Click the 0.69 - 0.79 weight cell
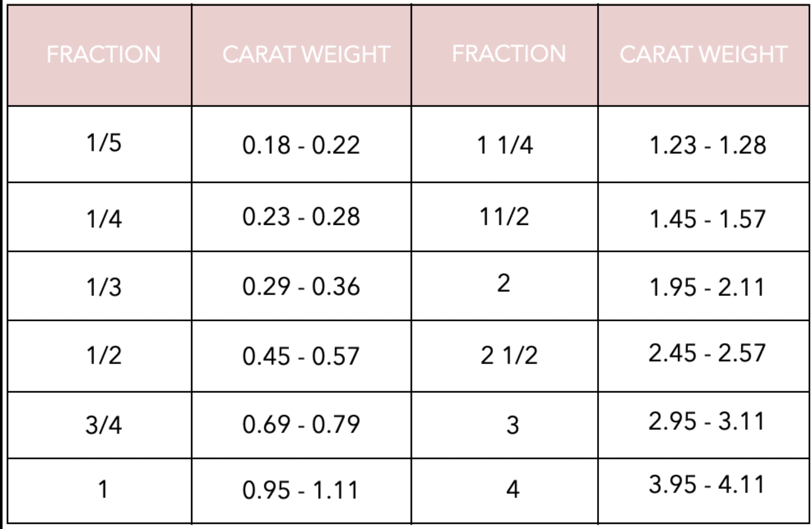The height and width of the screenshot is (529, 812). pyautogui.click(x=301, y=424)
